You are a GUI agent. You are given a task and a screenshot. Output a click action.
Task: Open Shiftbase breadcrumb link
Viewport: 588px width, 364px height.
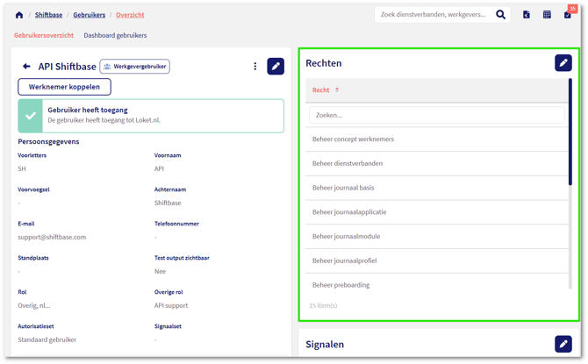pos(48,15)
